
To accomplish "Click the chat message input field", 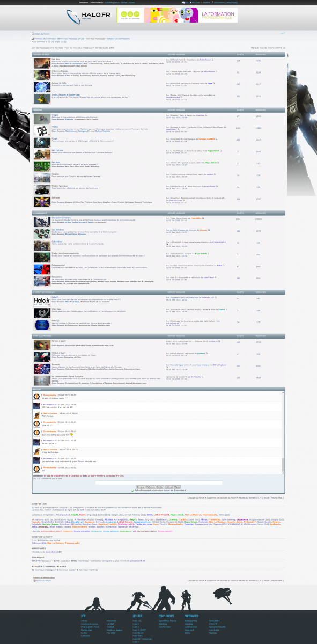I will [159, 482].
